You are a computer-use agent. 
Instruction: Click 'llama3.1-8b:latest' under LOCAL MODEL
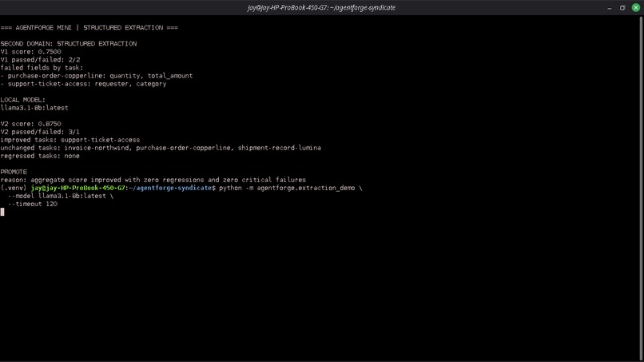click(x=34, y=108)
